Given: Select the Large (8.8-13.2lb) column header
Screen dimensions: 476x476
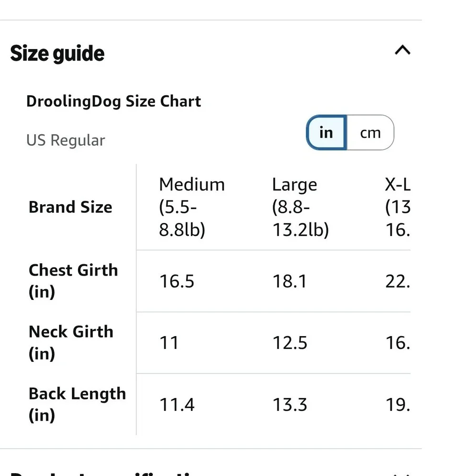Looking at the screenshot, I should tap(300, 207).
